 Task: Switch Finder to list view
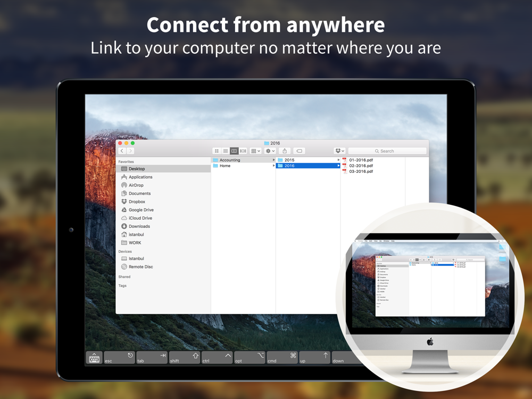(225, 151)
